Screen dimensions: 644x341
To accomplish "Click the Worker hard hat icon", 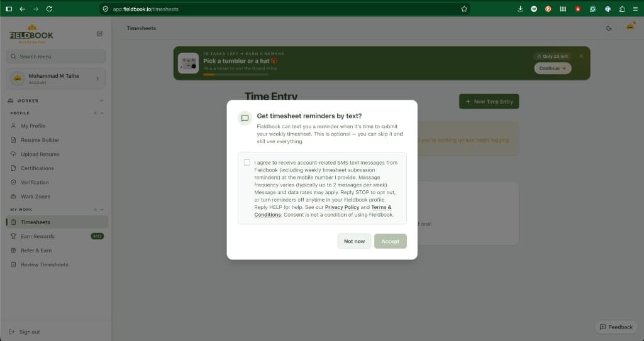I will coord(11,100).
